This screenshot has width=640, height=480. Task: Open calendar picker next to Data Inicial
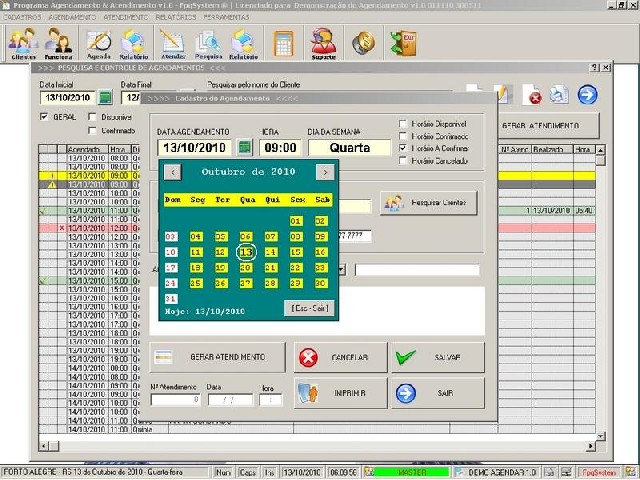tap(106, 97)
